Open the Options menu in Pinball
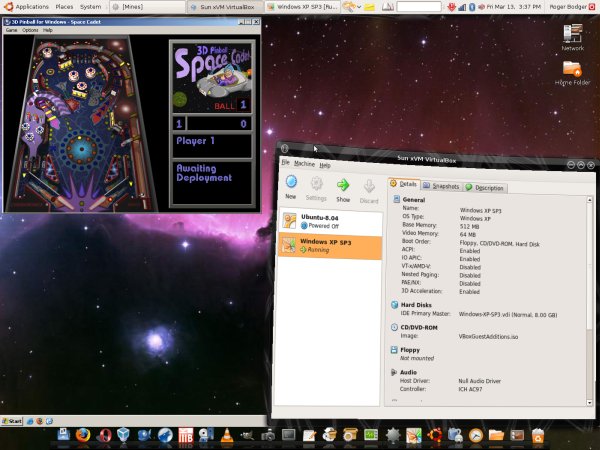 [x=30, y=30]
